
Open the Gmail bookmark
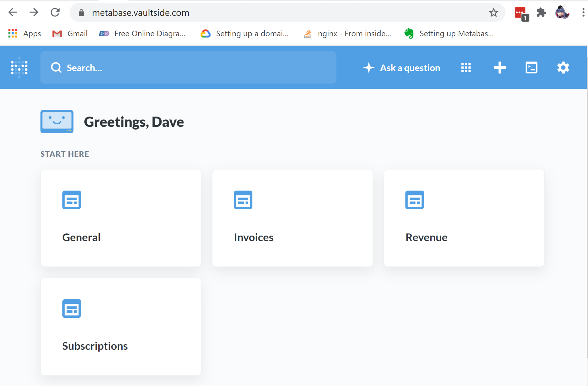click(70, 33)
